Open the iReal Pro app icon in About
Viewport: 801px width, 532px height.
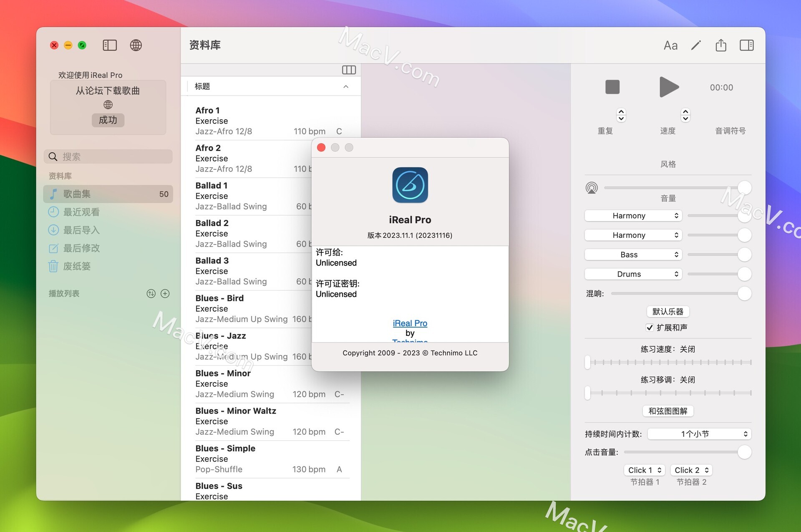(x=410, y=185)
